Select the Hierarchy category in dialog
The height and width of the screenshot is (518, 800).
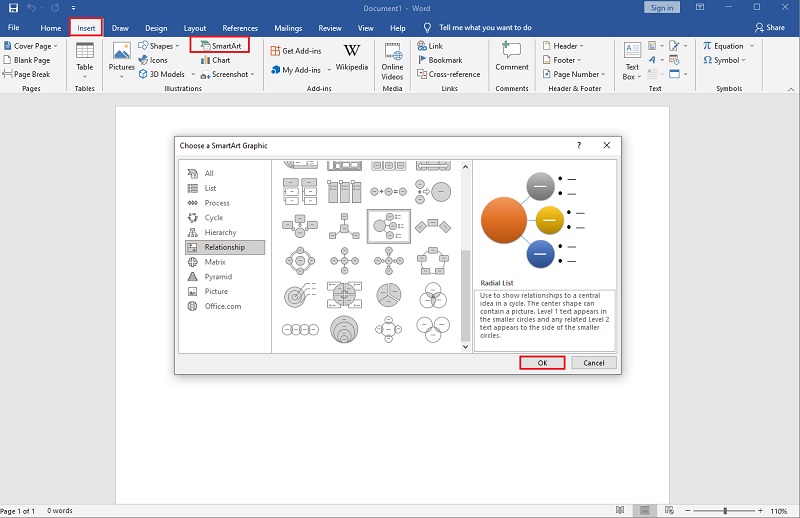click(x=225, y=232)
